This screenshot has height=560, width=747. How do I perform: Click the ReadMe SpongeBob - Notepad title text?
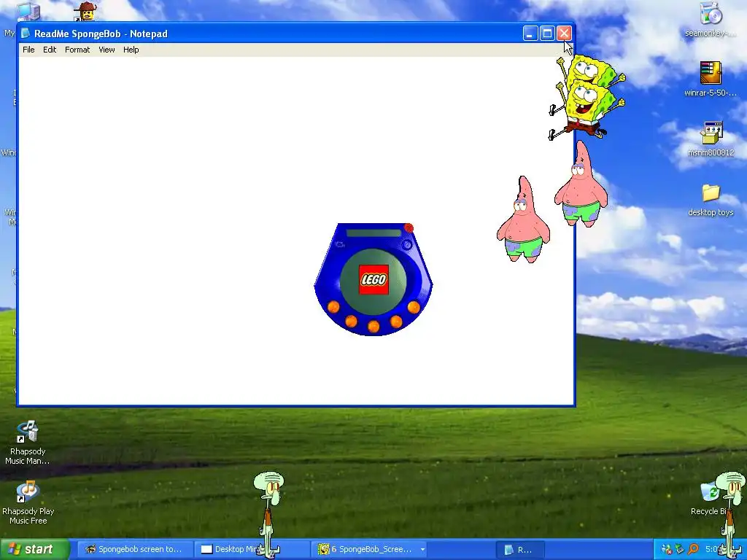101,34
